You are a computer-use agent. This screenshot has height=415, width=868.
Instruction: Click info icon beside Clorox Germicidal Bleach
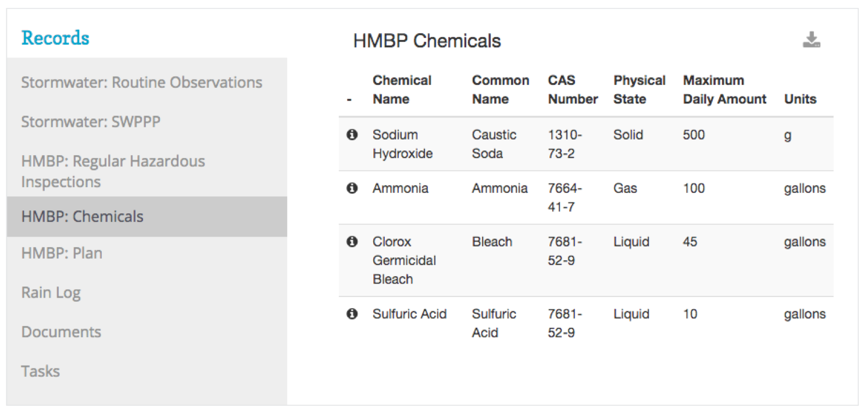point(352,241)
